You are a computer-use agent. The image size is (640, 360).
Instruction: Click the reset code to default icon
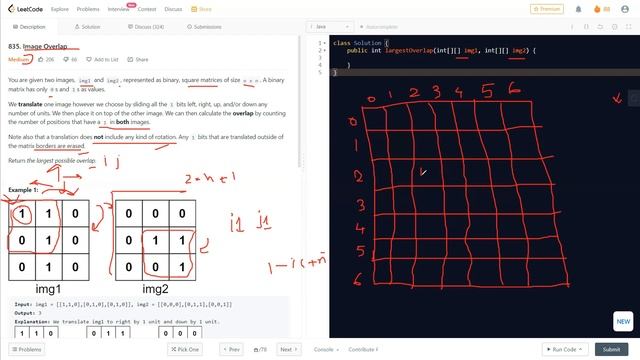[x=600, y=27]
